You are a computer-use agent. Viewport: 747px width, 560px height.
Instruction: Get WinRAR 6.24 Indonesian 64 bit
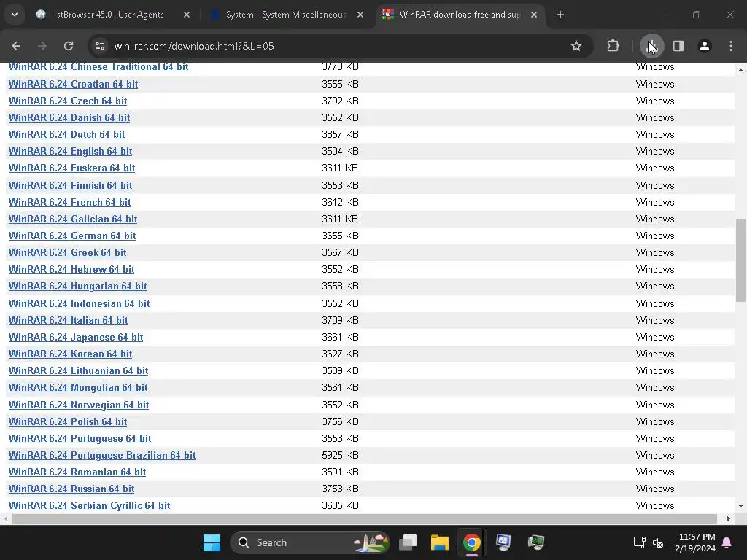[79, 304]
